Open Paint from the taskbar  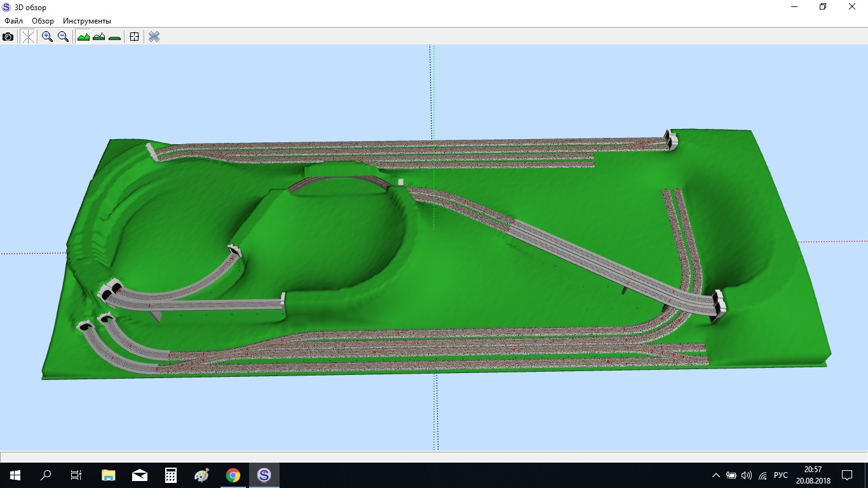click(x=201, y=475)
